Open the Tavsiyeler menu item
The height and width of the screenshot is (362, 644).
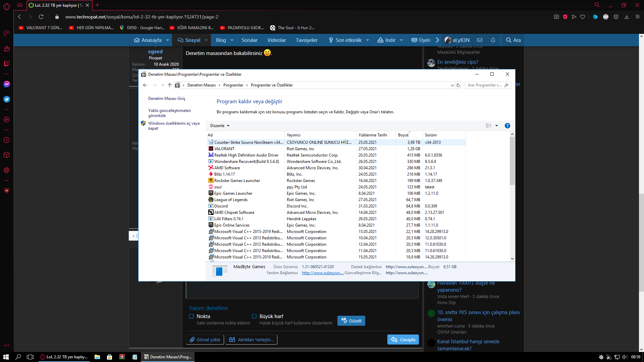pos(307,40)
